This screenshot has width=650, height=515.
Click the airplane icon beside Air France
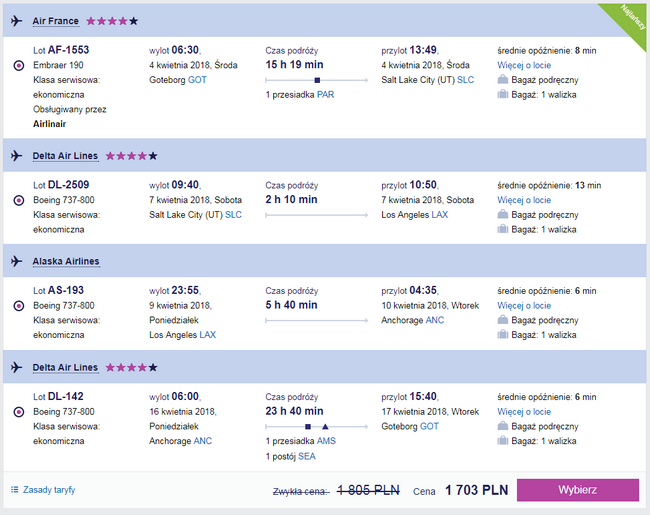[16, 21]
